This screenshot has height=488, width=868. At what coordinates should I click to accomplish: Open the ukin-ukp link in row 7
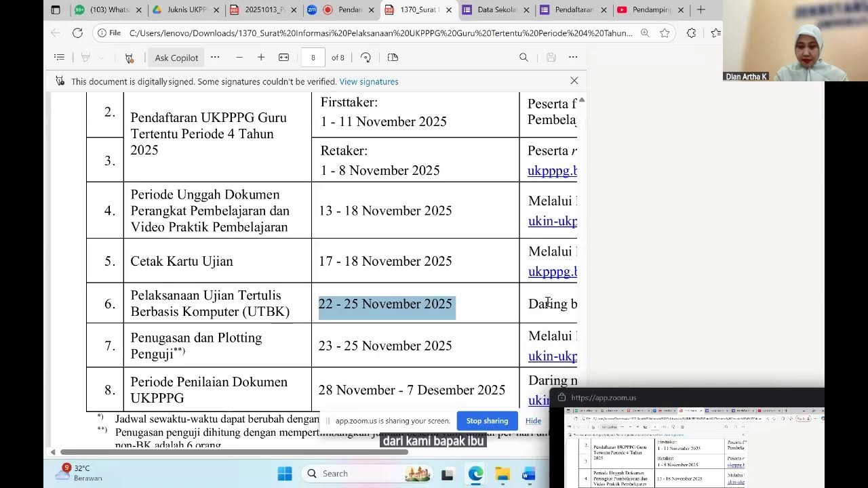pyautogui.click(x=553, y=356)
